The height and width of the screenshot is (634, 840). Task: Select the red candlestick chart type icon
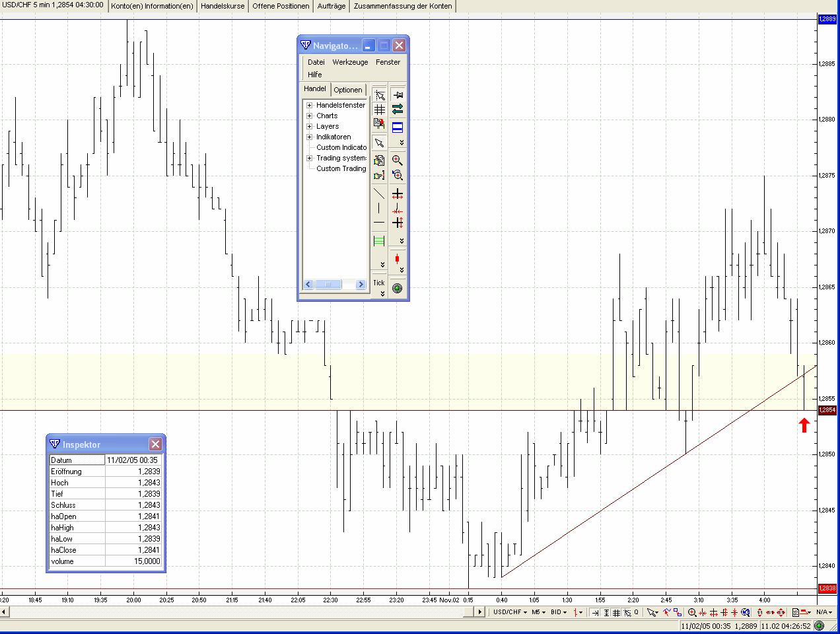(398, 259)
